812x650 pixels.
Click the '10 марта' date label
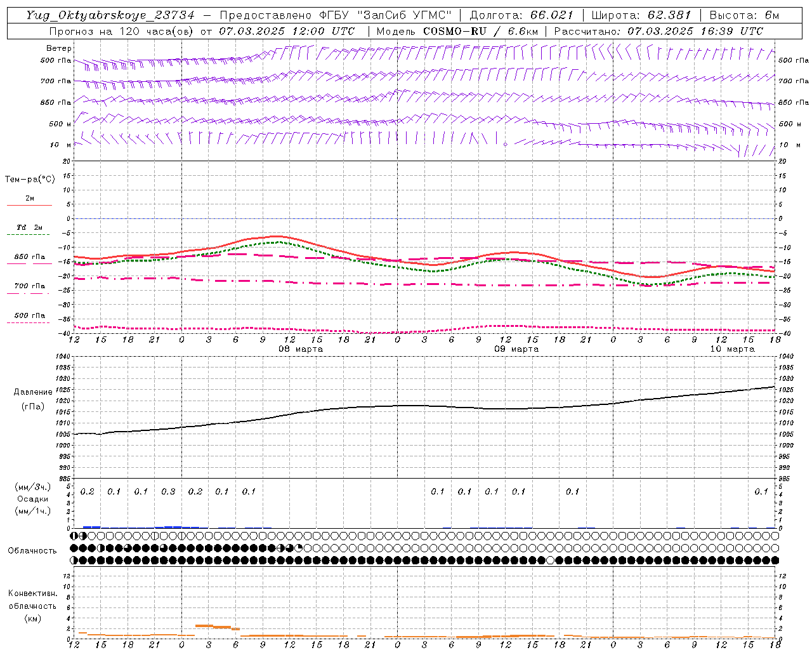(x=732, y=349)
